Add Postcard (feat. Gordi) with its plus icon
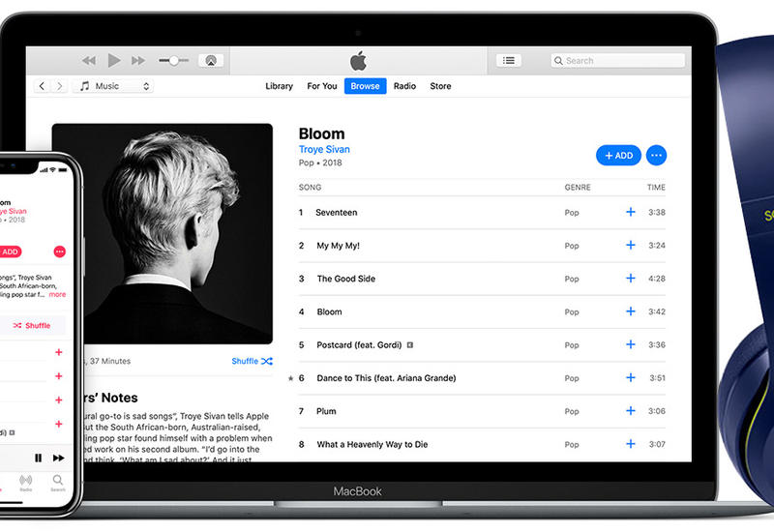 coord(631,344)
